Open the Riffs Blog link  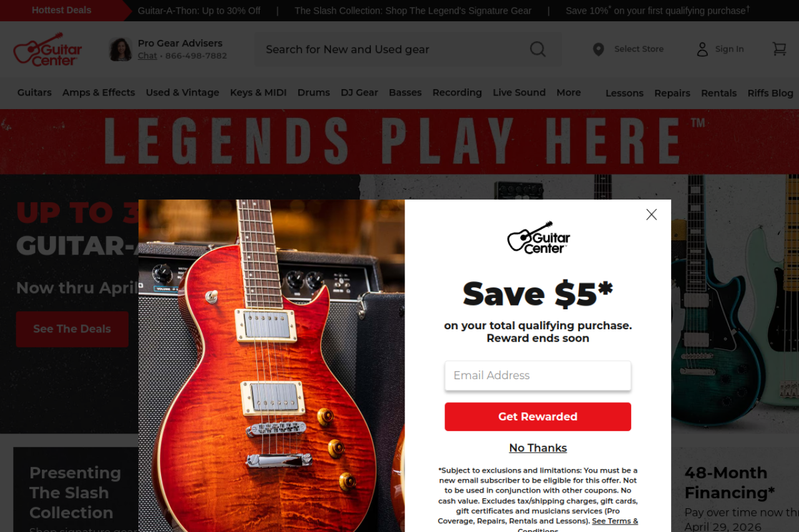click(770, 93)
